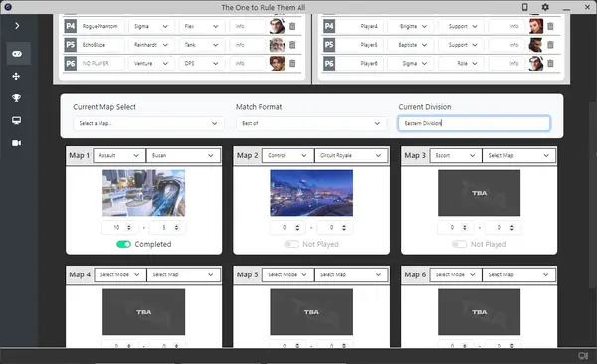Click the Circuit Royale thumbnail in Map 2
This screenshot has height=364, width=597.
tap(311, 193)
